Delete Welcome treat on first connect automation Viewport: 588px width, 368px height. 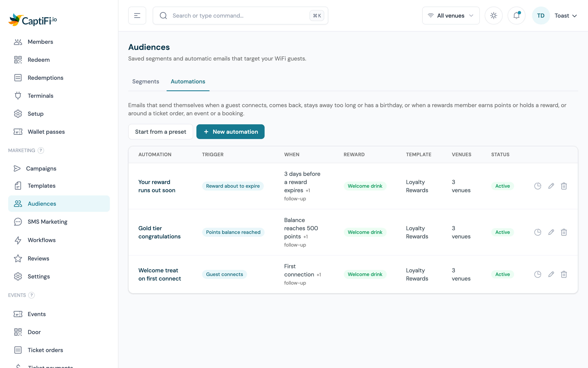pyautogui.click(x=564, y=274)
